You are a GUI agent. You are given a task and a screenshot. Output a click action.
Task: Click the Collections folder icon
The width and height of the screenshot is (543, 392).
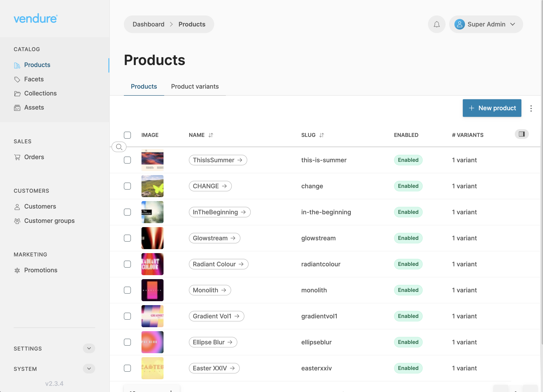tap(17, 94)
